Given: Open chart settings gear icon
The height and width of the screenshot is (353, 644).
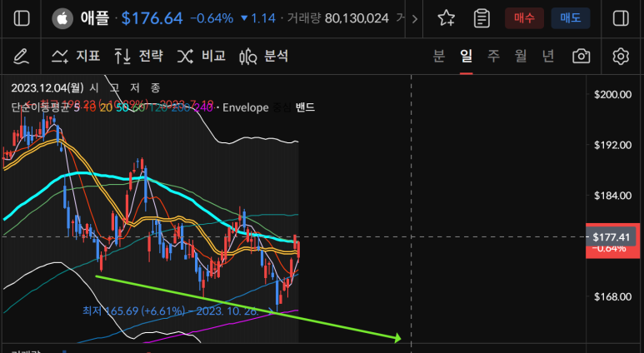Looking at the screenshot, I should click(x=621, y=57).
